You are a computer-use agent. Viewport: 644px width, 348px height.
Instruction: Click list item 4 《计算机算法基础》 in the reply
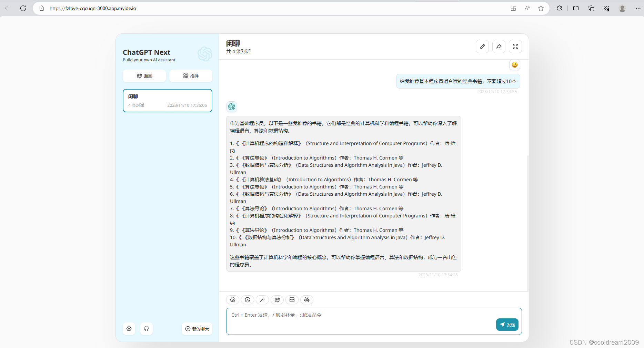(x=324, y=180)
